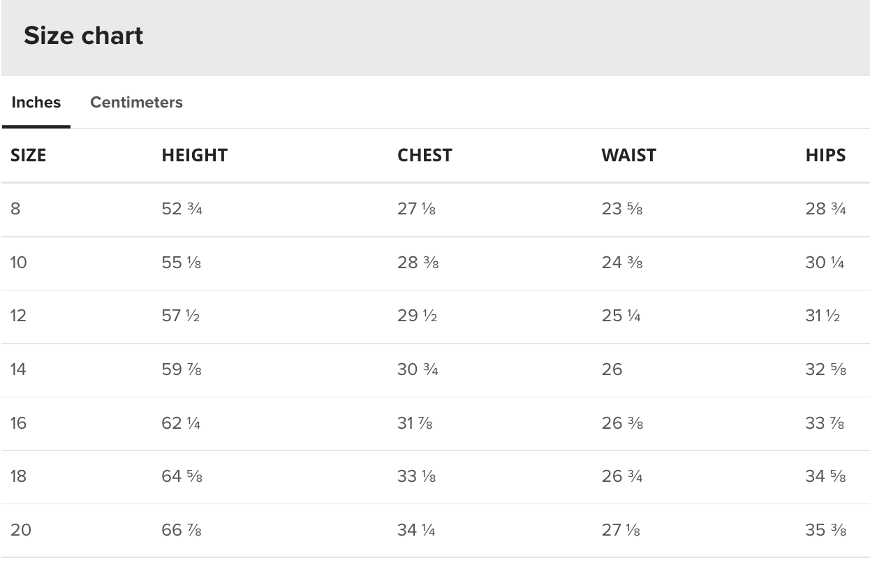Click the height value 52 ¾
Viewport: 870px width, 588px height.
pos(182,209)
